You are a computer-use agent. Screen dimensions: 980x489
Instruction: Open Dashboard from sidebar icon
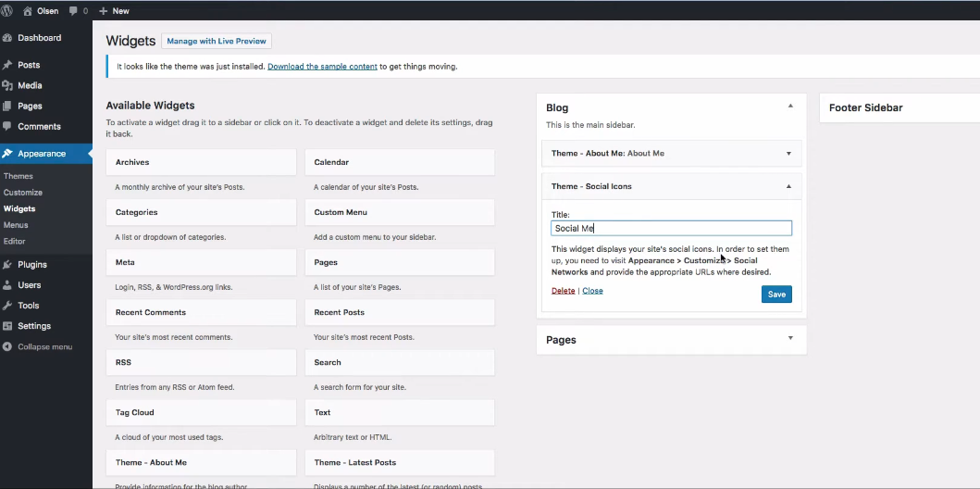7,38
